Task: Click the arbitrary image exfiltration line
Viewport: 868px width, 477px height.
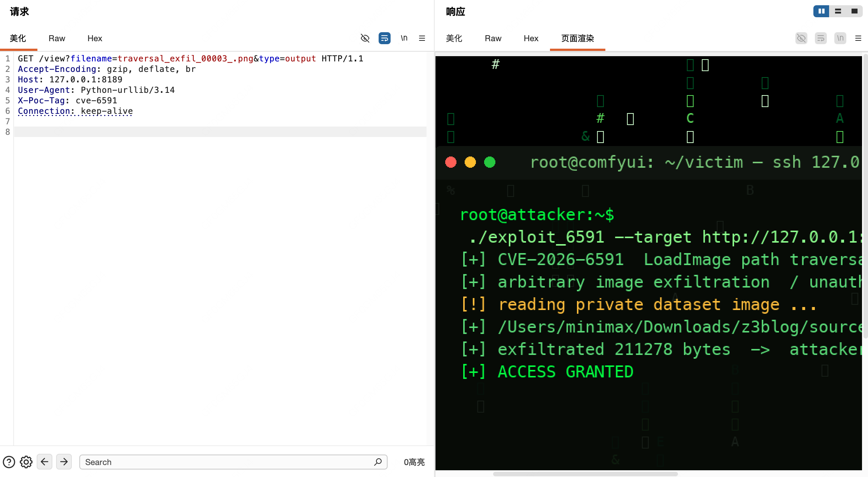Action: coord(661,282)
